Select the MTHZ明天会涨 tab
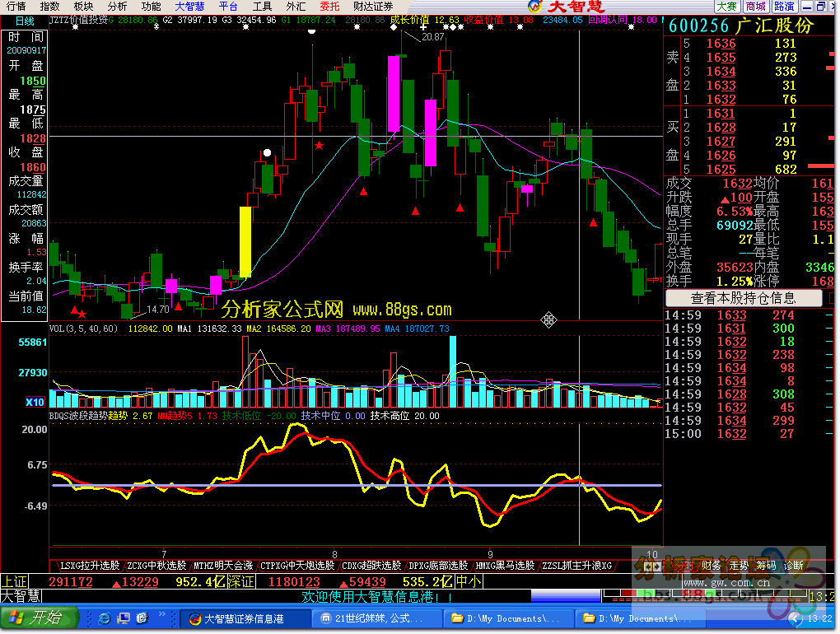 click(x=223, y=566)
